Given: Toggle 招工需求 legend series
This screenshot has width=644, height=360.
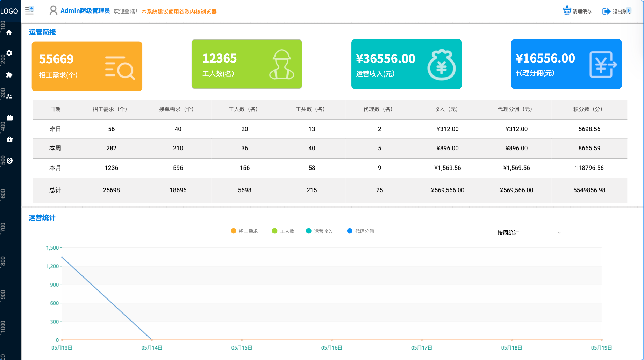Looking at the screenshot, I should click(244, 231).
